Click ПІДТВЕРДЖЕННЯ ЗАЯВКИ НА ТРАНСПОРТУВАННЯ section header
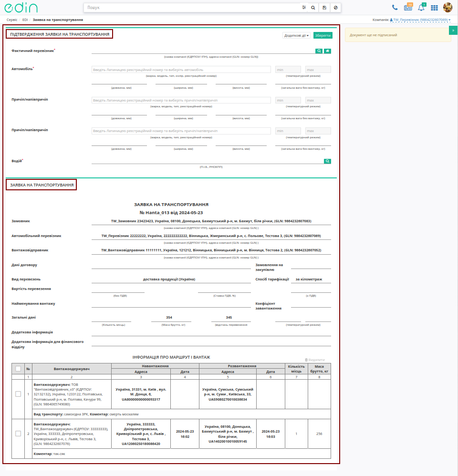The width and height of the screenshot is (458, 476). click(60, 34)
